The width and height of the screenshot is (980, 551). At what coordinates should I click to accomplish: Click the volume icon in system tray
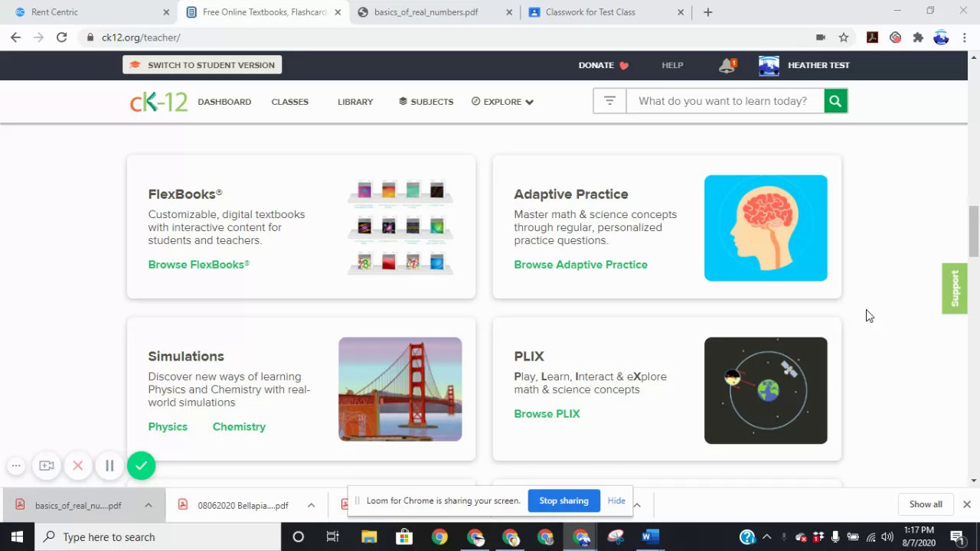click(887, 537)
